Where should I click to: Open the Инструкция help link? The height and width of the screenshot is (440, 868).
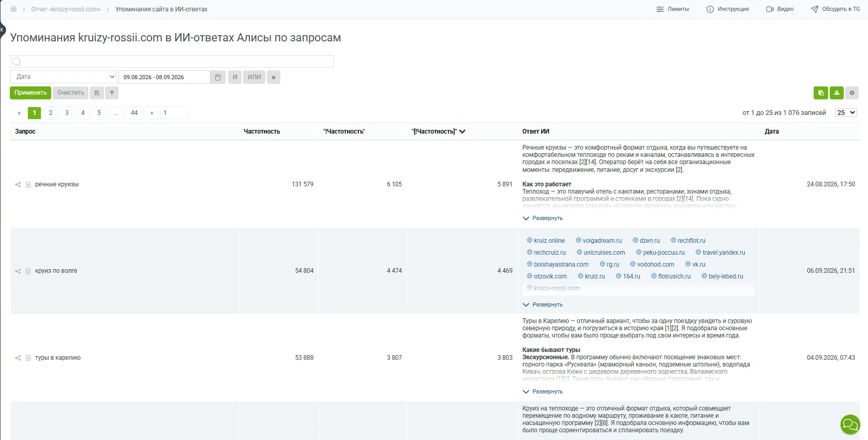tap(728, 9)
